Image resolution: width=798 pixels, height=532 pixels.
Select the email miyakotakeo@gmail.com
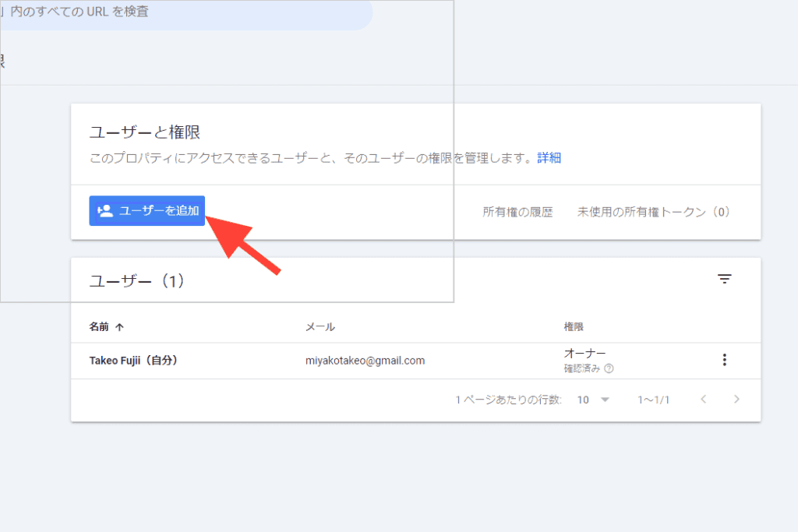tap(365, 361)
